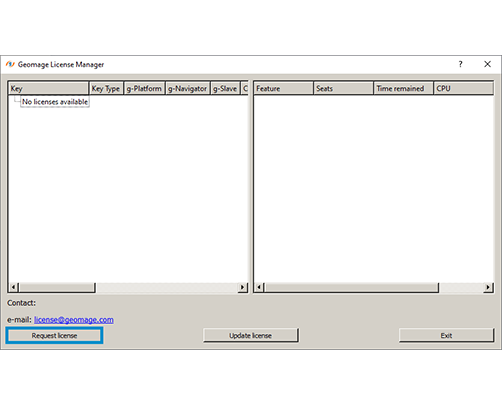Click the Time remained column header
The height and width of the screenshot is (403, 502).
click(403, 88)
